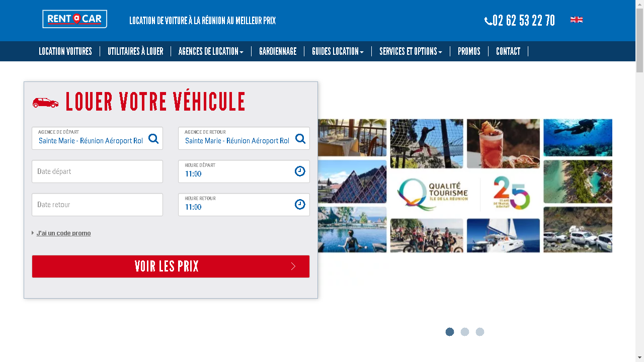The height and width of the screenshot is (362, 644).
Task: Click the 4x4 vehicles photo
Action: pos(578,229)
